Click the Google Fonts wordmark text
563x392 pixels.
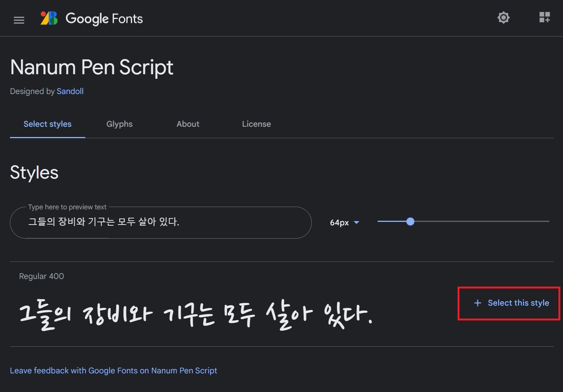104,19
